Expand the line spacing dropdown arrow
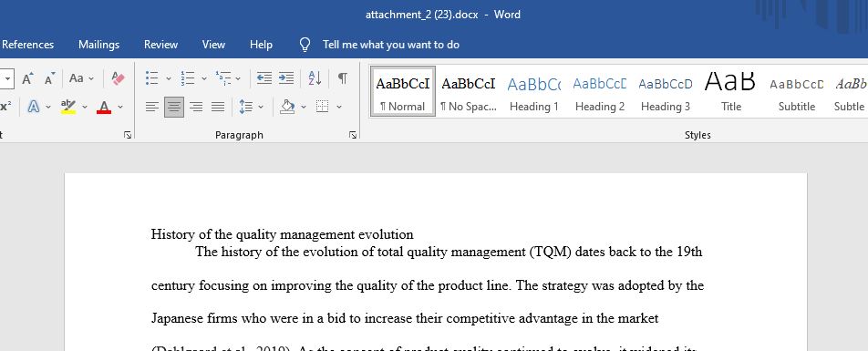The height and width of the screenshot is (351, 868). (x=261, y=107)
